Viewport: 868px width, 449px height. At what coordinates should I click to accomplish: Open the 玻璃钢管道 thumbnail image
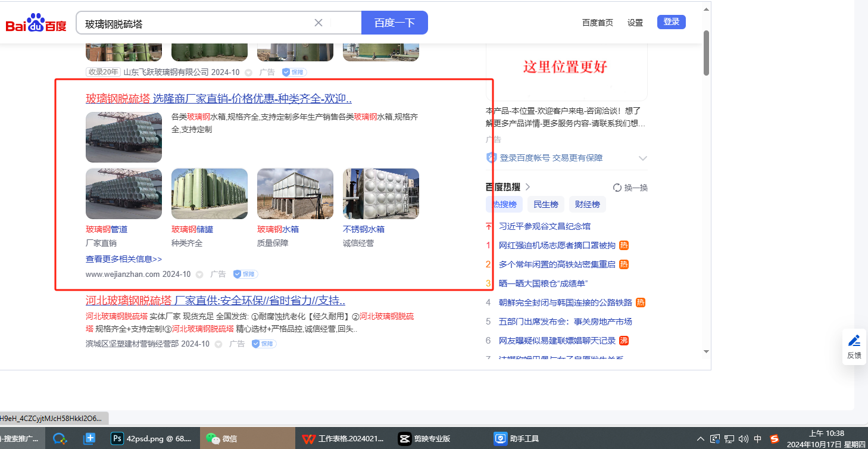point(124,194)
